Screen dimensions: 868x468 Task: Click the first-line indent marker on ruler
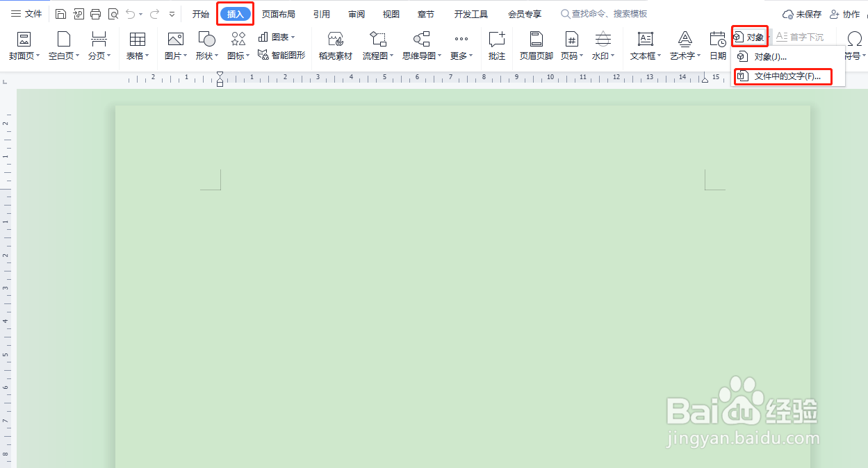click(220, 74)
